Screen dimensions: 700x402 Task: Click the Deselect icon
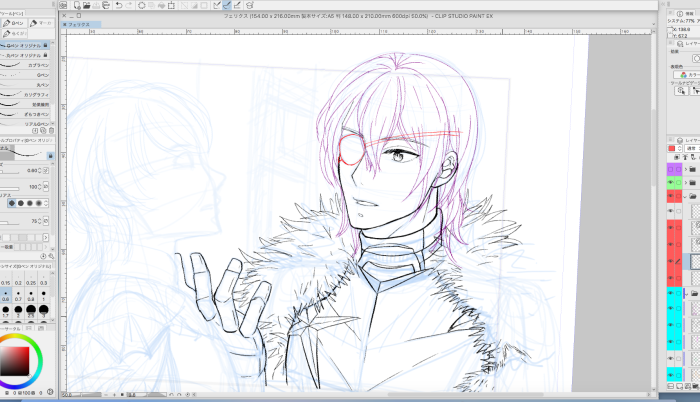coord(184,5)
